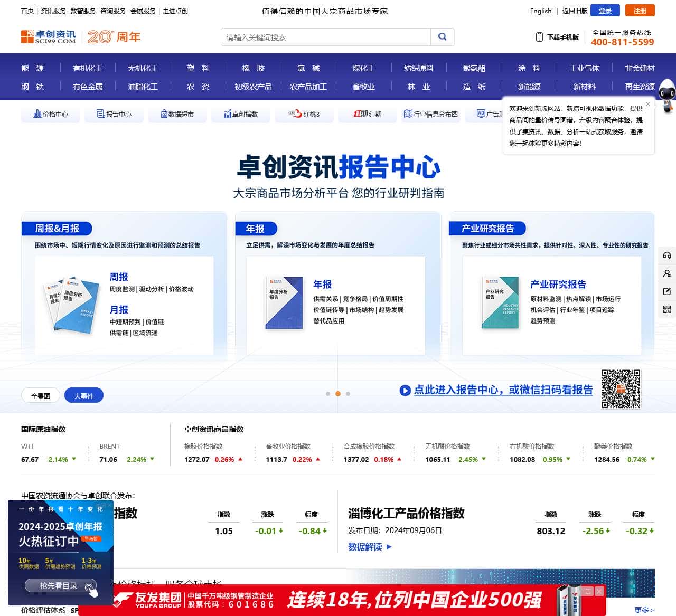Open the 红期 shortcut

[x=368, y=114]
